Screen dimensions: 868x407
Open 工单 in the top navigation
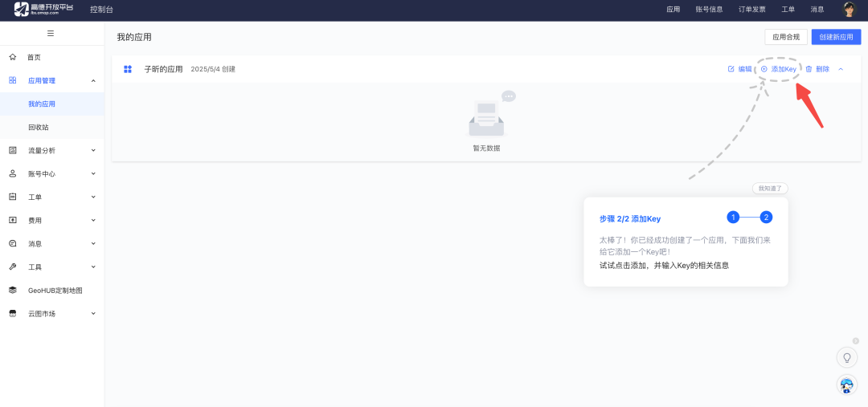tap(788, 10)
